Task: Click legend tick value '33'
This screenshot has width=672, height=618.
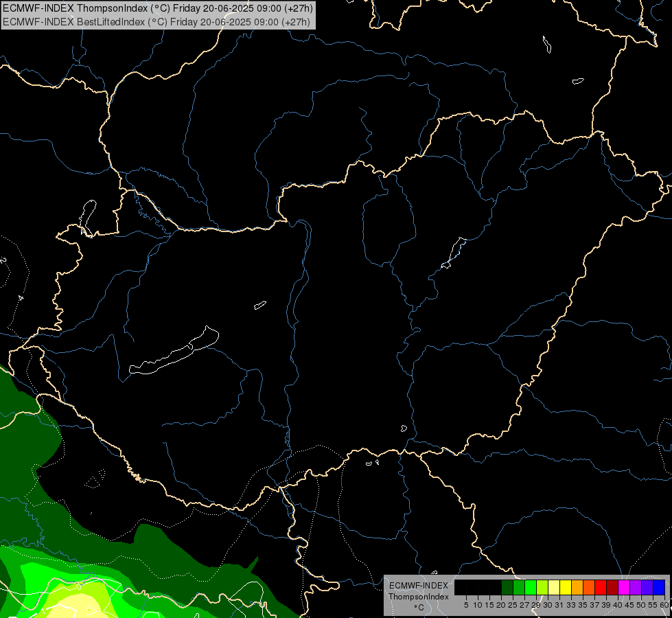Action: (571, 605)
